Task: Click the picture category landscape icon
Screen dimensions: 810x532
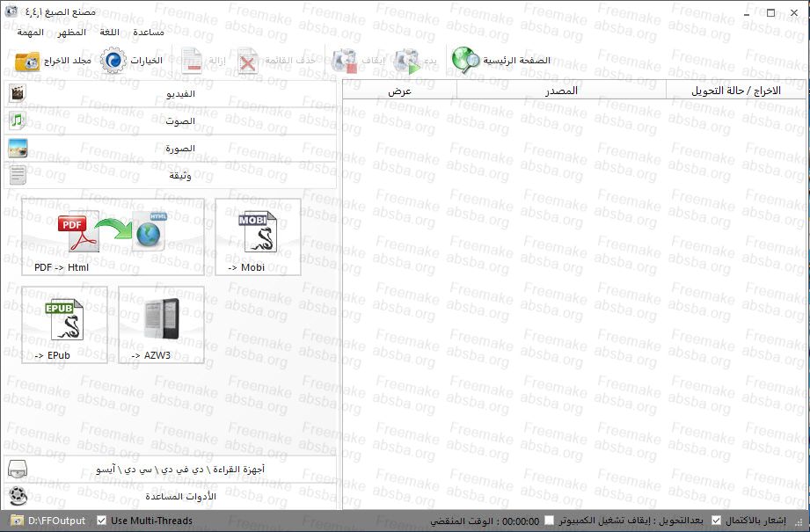Action: (18, 149)
